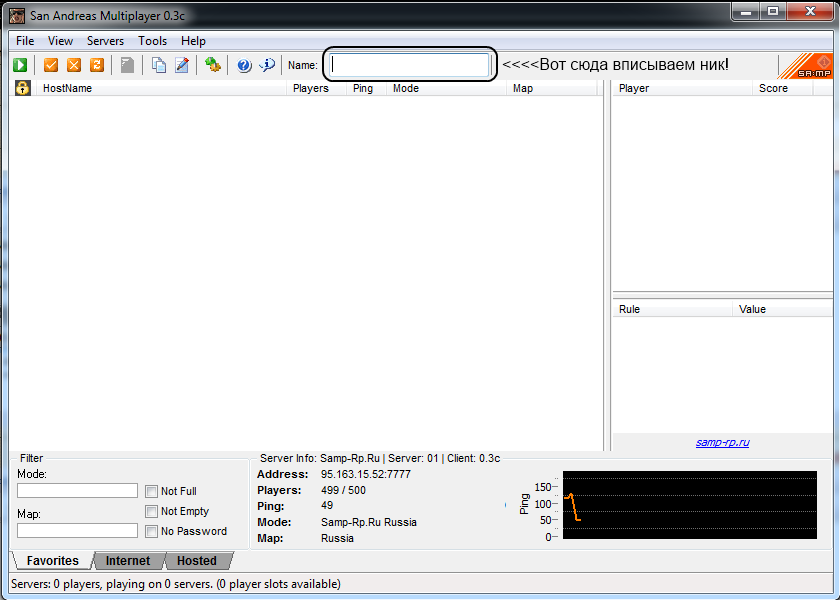Screen dimensions: 840x600
Task: Open Server Properties with the pencil icon
Action: pyautogui.click(x=182, y=65)
